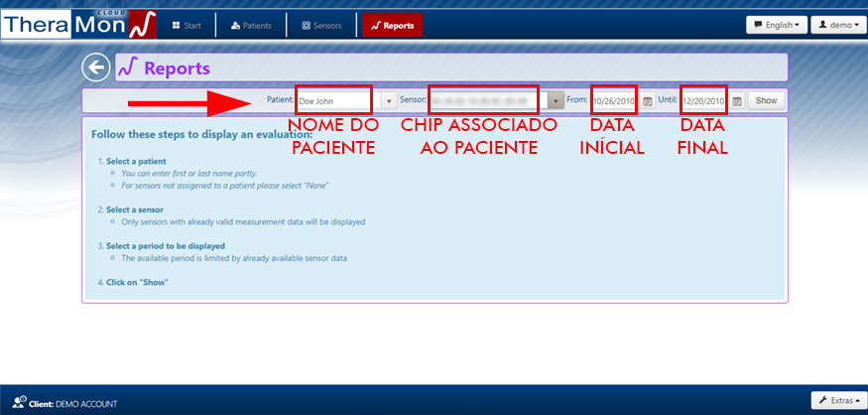Click the client user icon in footer
This screenshot has width=868, height=415.
pos(21,403)
